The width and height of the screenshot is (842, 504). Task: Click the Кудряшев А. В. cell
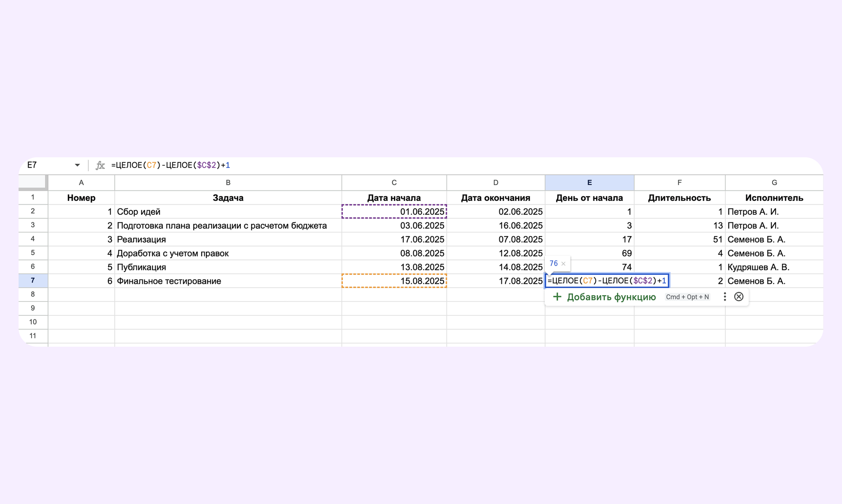(774, 267)
